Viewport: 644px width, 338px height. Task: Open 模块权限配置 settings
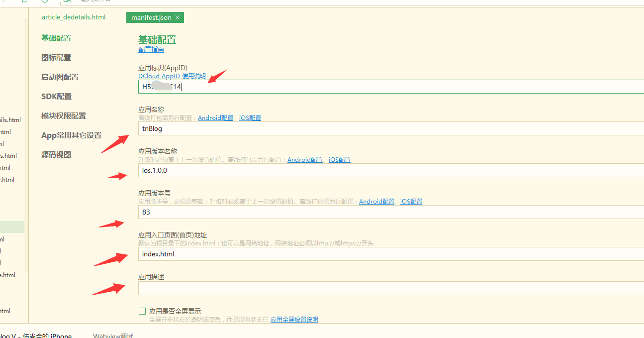(64, 116)
